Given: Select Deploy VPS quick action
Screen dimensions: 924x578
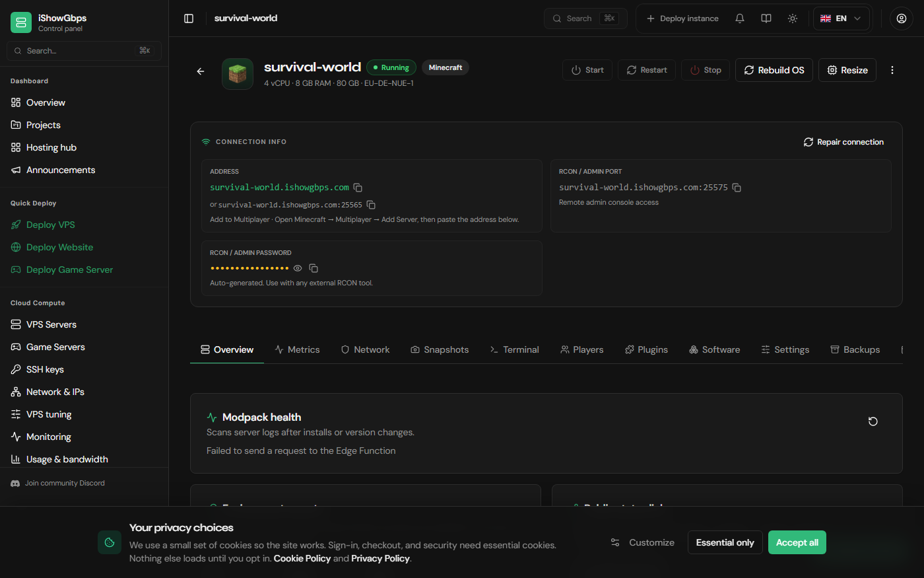Looking at the screenshot, I should pyautogui.click(x=84, y=225).
